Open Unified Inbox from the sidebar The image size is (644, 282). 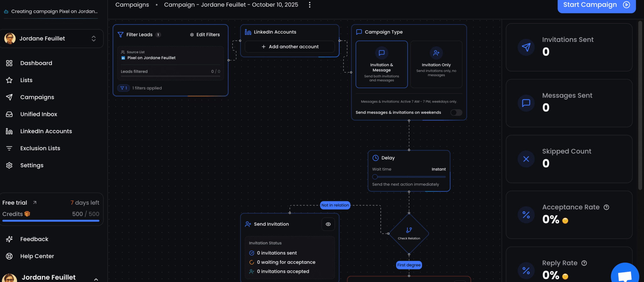coord(39,114)
